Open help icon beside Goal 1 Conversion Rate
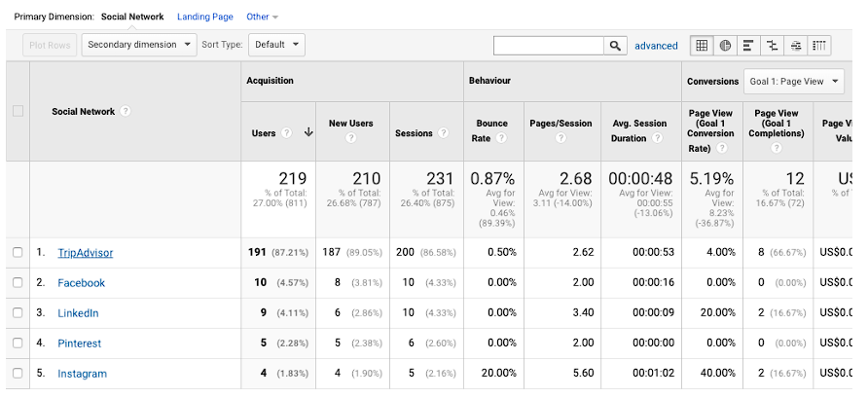Viewport: 868px width, 398px height. tap(722, 148)
